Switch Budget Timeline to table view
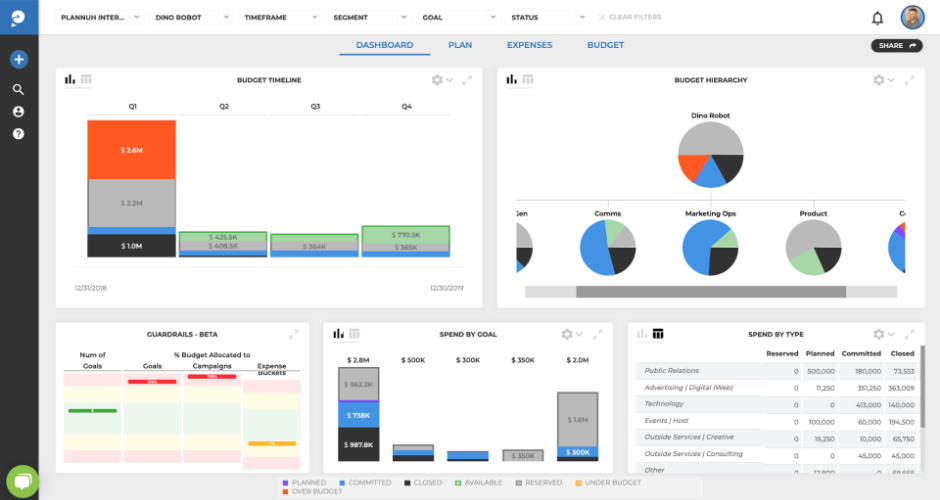Screen dimensions: 940x500 (x=86, y=80)
